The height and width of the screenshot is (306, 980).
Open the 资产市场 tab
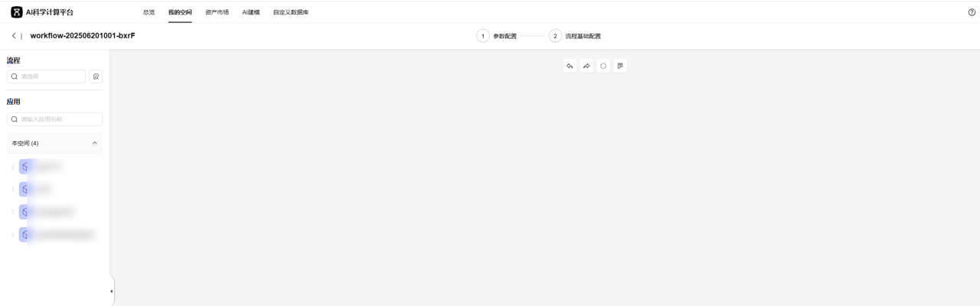coord(217,12)
